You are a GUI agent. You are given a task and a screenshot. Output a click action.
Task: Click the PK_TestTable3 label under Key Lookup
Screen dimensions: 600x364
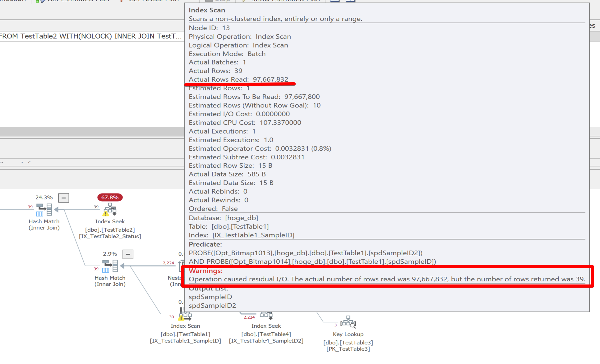348,349
